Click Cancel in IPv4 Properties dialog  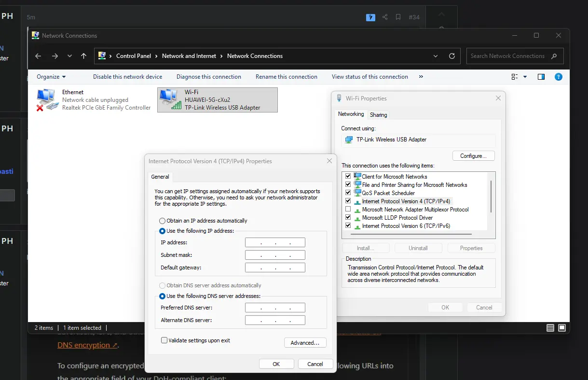click(x=315, y=364)
